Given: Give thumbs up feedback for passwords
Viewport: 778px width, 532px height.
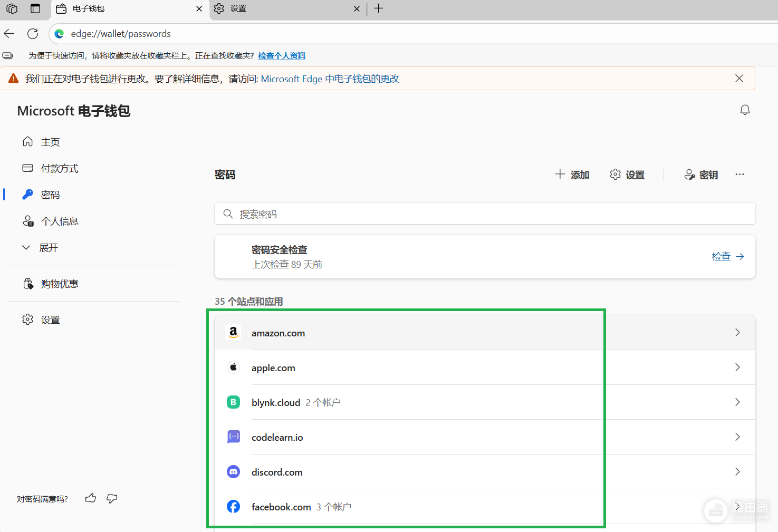Looking at the screenshot, I should [x=91, y=498].
